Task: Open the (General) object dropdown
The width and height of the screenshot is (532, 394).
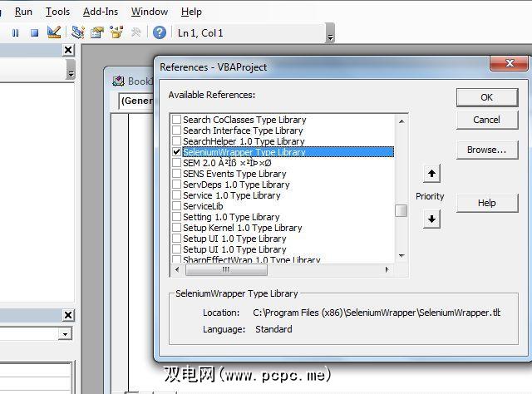Action: 136,101
